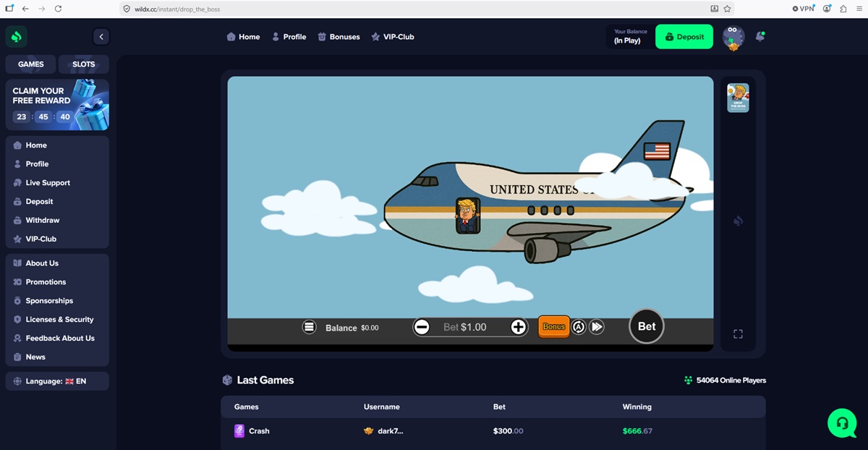The width and height of the screenshot is (868, 450).
Task: Open the Sponsorships page
Action: pyautogui.click(x=57, y=301)
